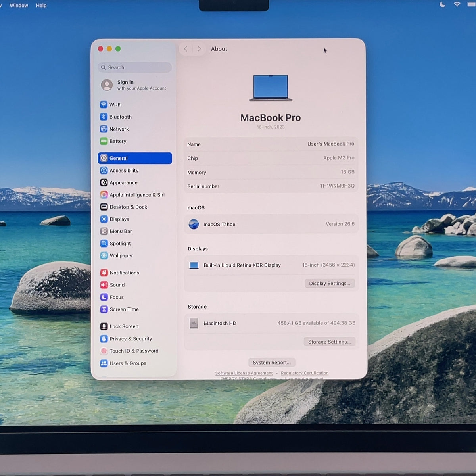Open Sound speaker icon in sidebar
The width and height of the screenshot is (476, 476).
coord(104,285)
